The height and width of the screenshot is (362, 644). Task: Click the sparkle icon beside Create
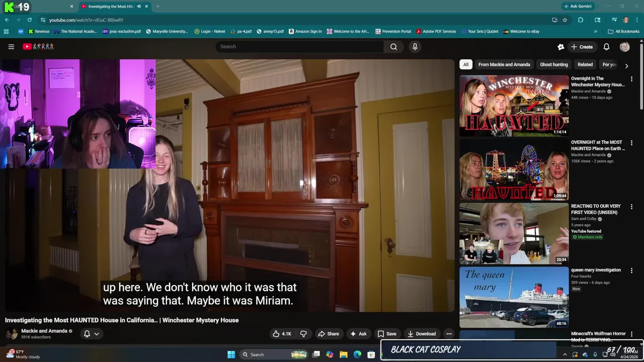[560, 47]
